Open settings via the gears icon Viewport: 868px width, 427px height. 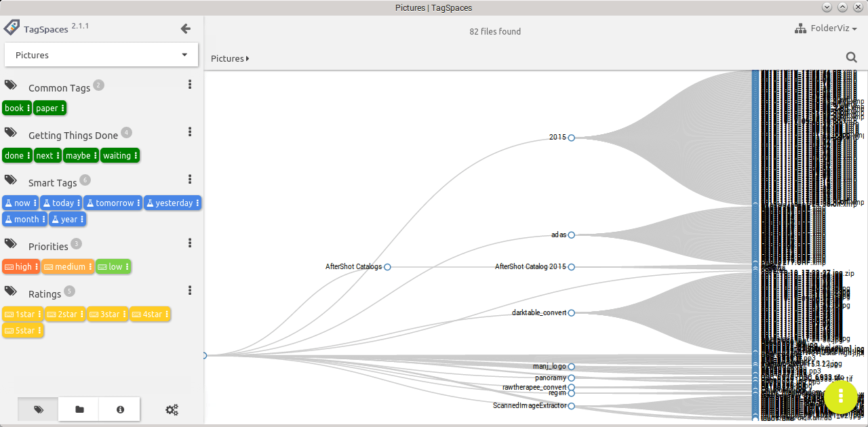(172, 409)
